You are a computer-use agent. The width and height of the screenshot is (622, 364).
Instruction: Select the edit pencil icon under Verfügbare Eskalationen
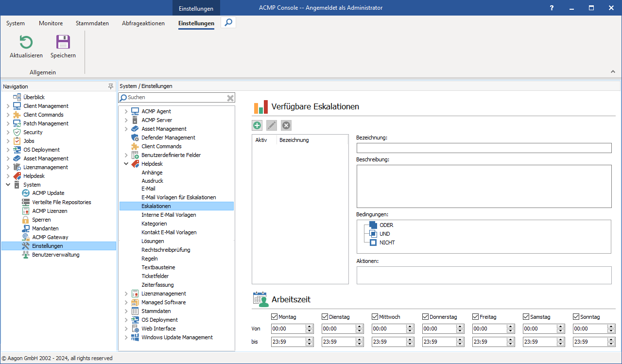(x=271, y=125)
